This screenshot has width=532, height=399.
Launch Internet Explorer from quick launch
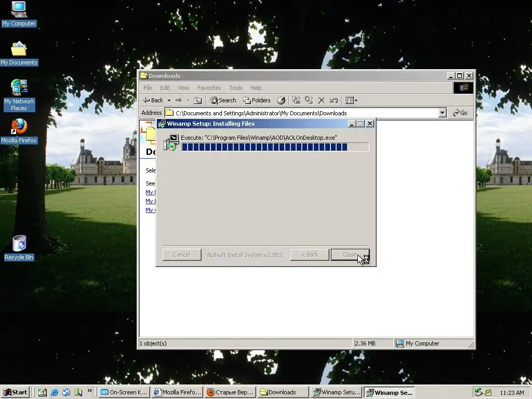[54, 393]
